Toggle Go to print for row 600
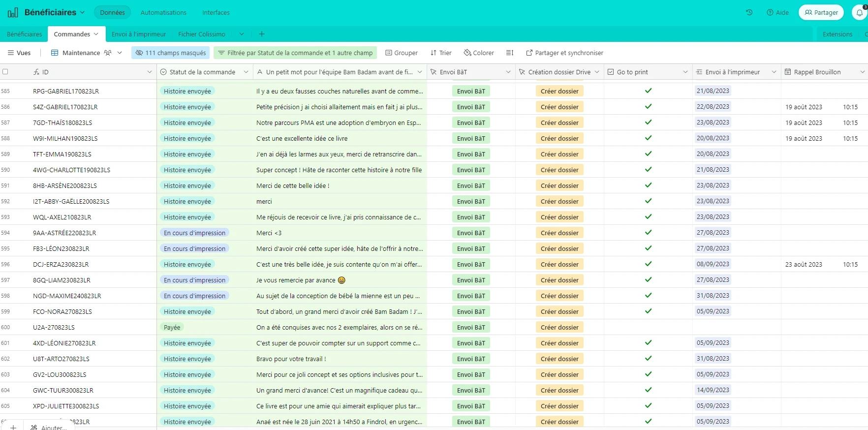The width and height of the screenshot is (868, 430). (649, 327)
